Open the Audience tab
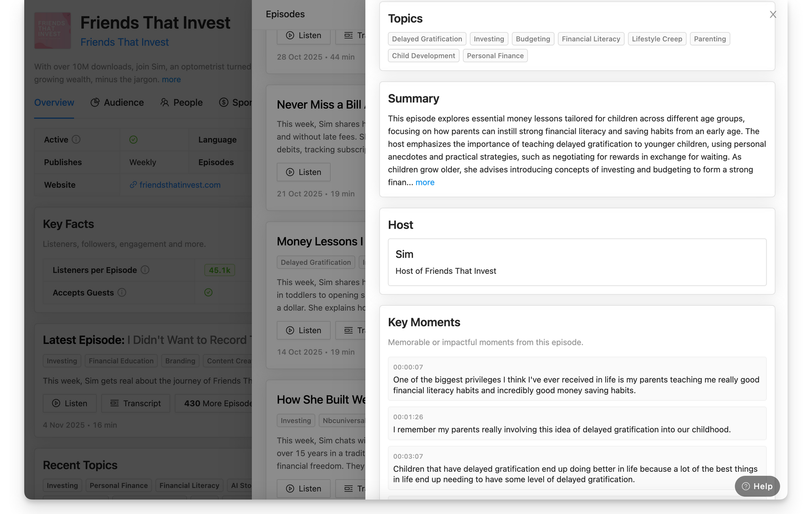This screenshot has width=812, height=514. point(117,102)
